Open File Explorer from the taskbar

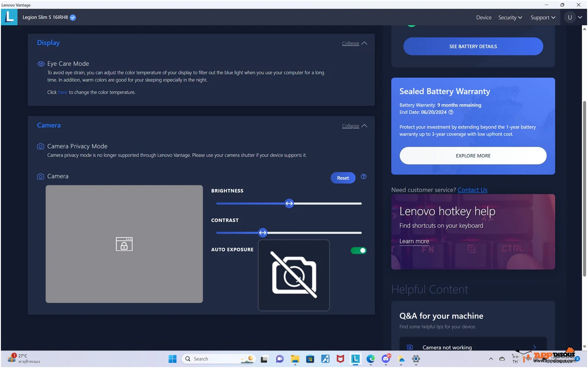[294, 359]
